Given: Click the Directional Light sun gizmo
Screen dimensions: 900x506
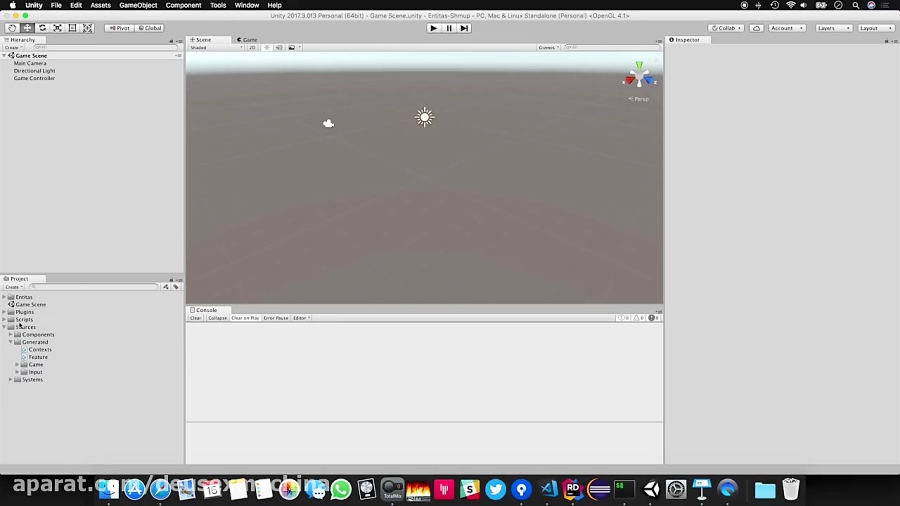Looking at the screenshot, I should (425, 117).
